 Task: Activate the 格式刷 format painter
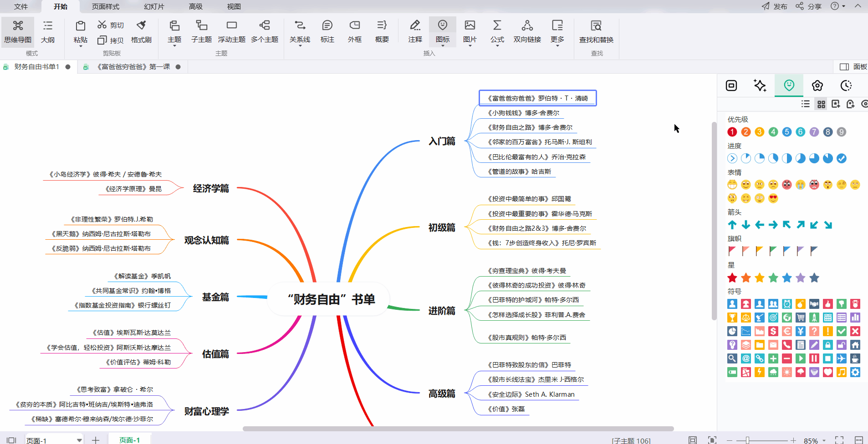coord(141,32)
